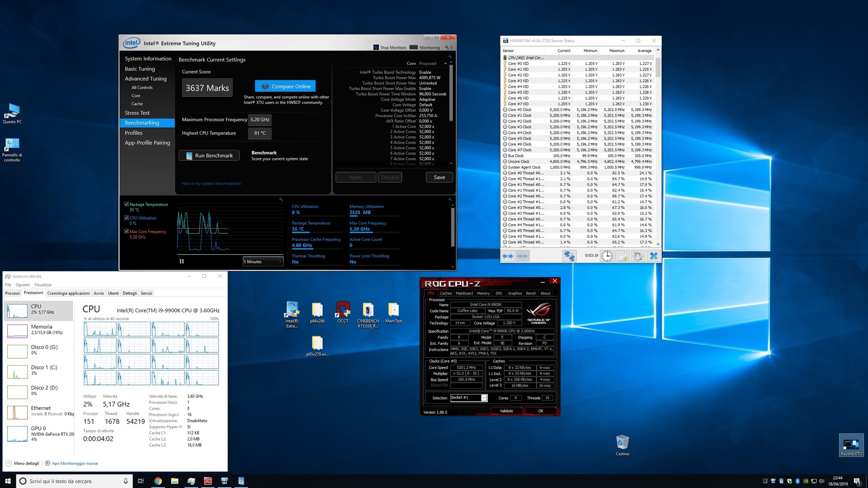Open Opzioni menu in Task Manager
Screen dimensions: 868x488
click(x=23, y=285)
